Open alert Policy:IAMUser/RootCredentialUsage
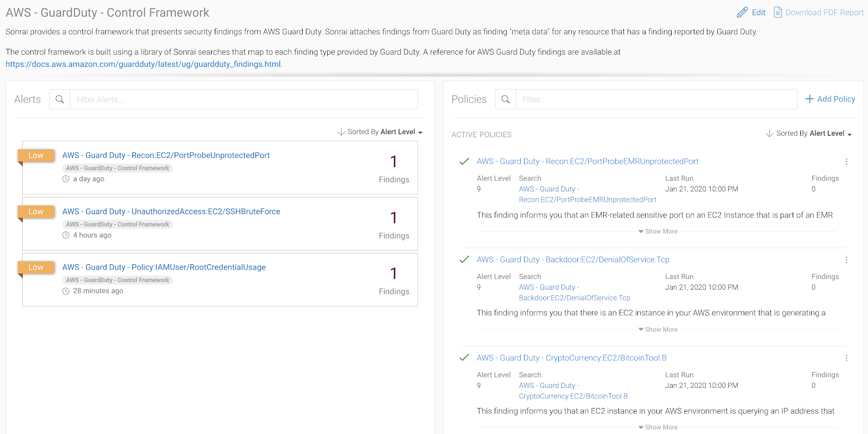This screenshot has height=434, width=868. coord(164,267)
